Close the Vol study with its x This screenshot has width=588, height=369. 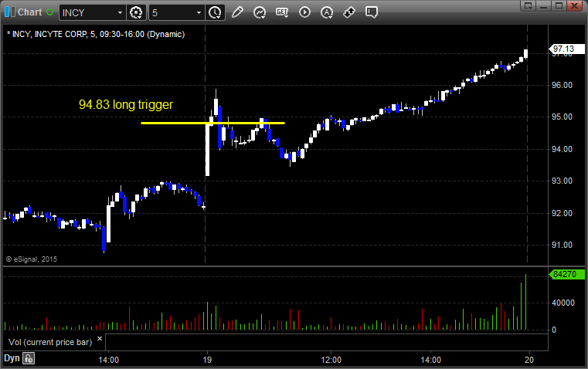pyautogui.click(x=100, y=339)
